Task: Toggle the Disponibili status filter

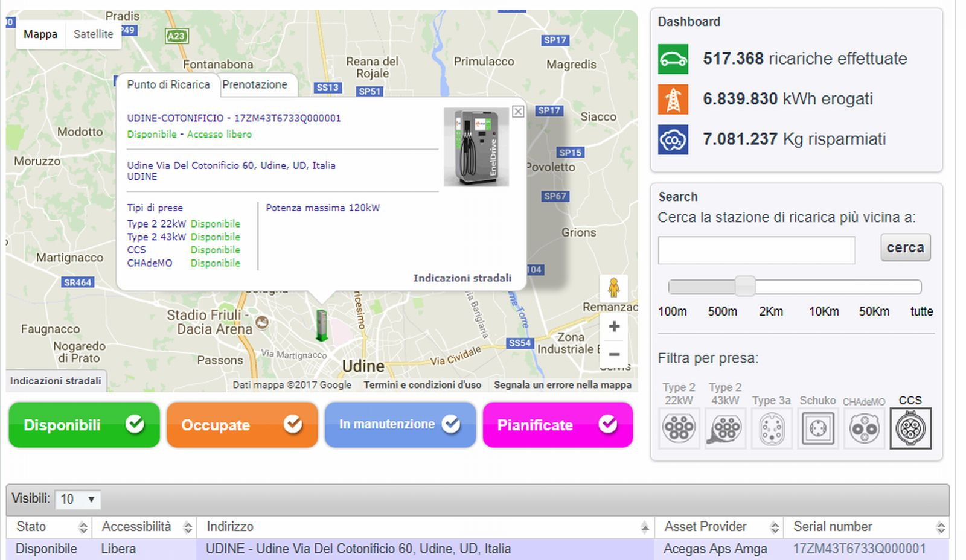Action: (x=84, y=425)
